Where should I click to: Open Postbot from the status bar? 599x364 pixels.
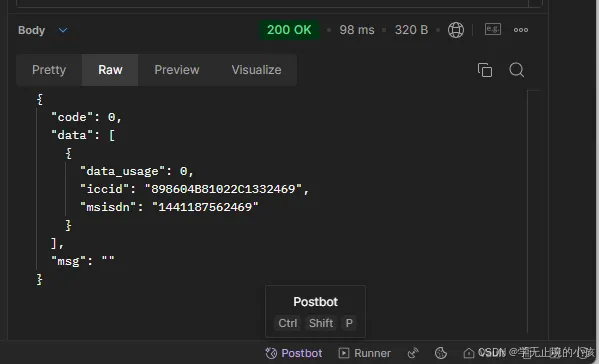pyautogui.click(x=294, y=353)
